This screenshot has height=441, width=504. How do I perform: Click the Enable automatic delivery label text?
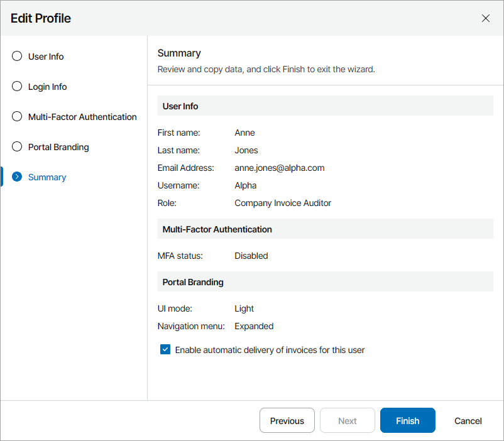[270, 350]
